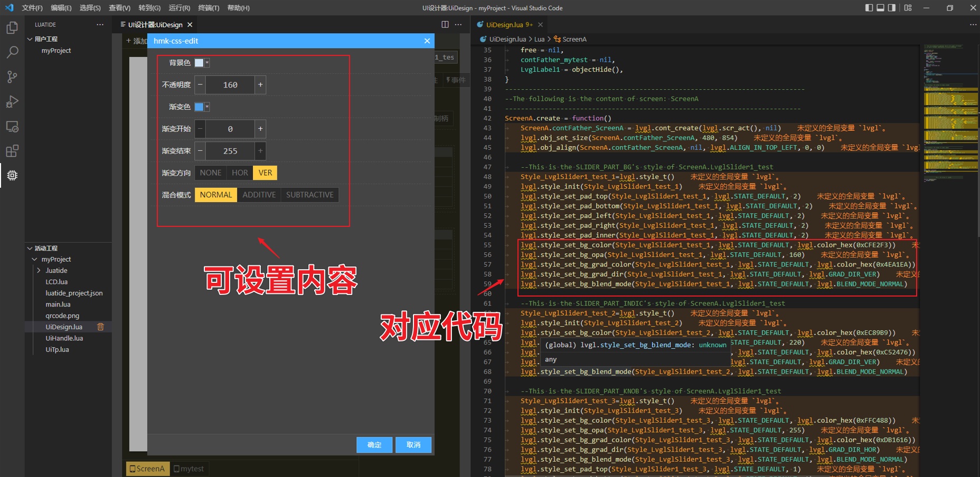The image size is (980, 477).
Task: Cancel the hmk-css-edit dialog with 取消
Action: click(413, 445)
